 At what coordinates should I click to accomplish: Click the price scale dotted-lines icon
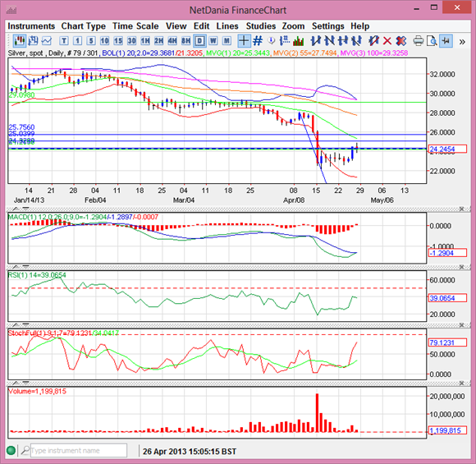pos(285,41)
